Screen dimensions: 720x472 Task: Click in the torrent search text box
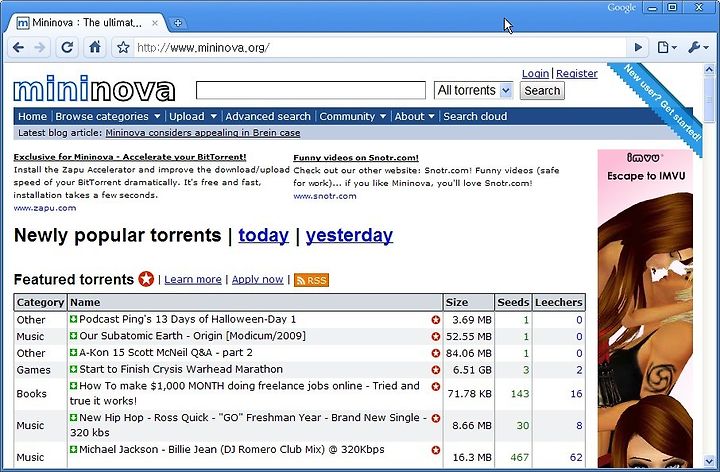coord(311,90)
